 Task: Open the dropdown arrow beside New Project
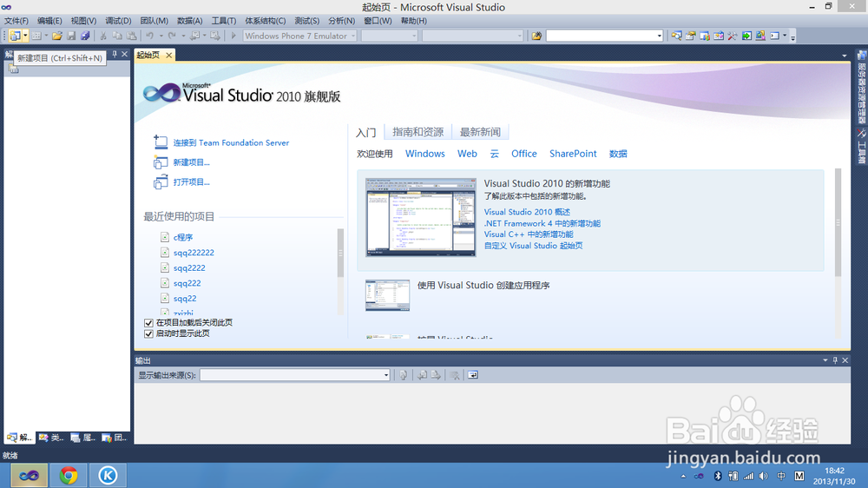pos(25,36)
